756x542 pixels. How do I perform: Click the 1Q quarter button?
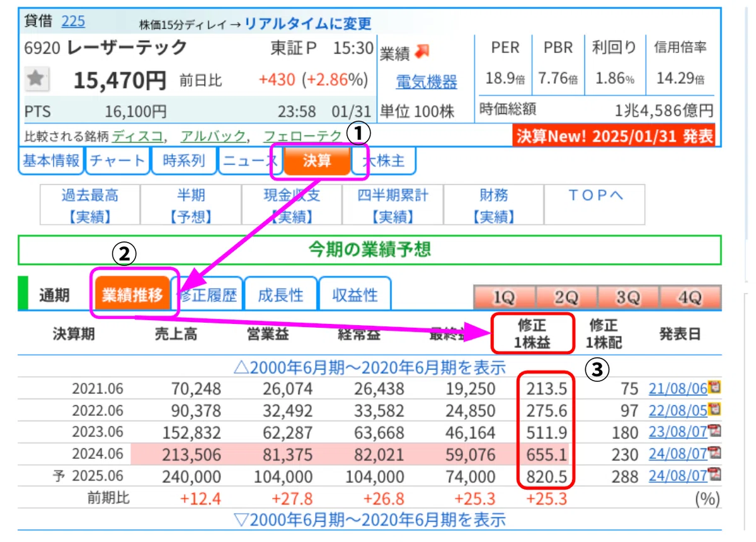tap(504, 297)
